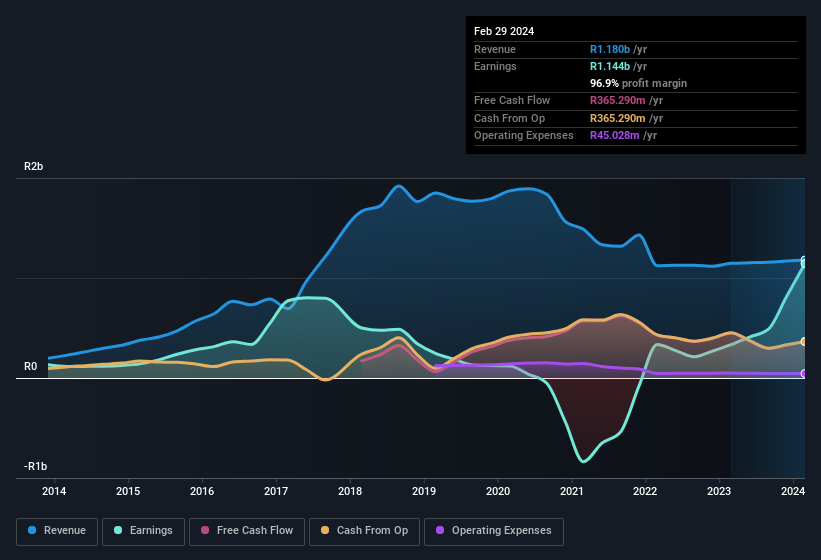
Task: Select the 2018 x-axis label
Action: [x=350, y=491]
